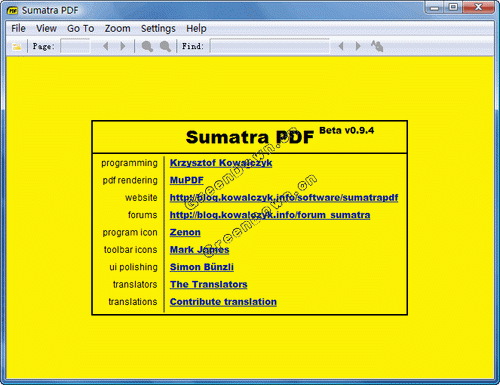Image resolution: width=500 pixels, height=385 pixels.
Task: Click the 'ui polishing' label
Action: coord(133,267)
